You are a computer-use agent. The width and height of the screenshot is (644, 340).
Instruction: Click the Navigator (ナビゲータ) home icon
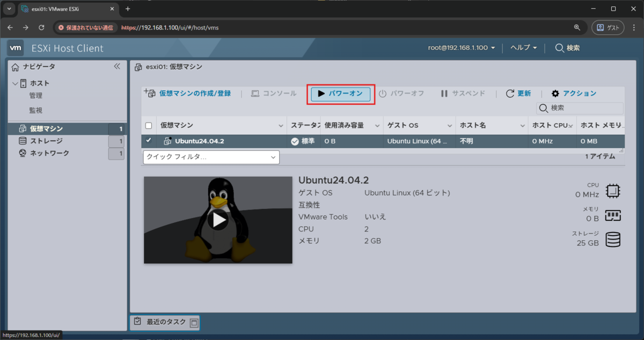pyautogui.click(x=16, y=67)
